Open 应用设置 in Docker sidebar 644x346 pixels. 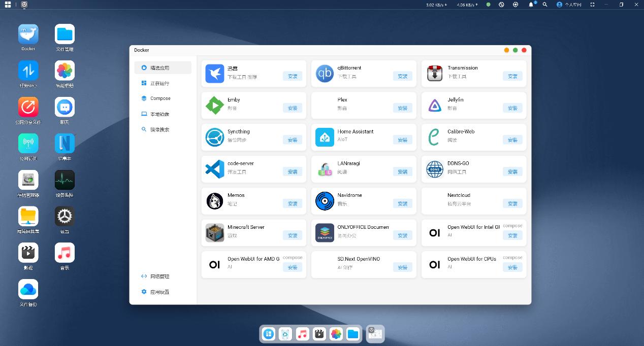[x=163, y=292]
